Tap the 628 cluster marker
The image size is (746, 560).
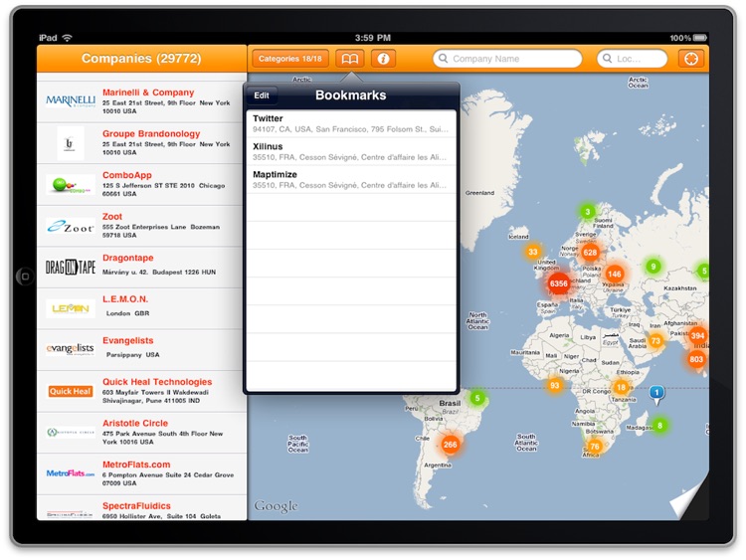590,253
